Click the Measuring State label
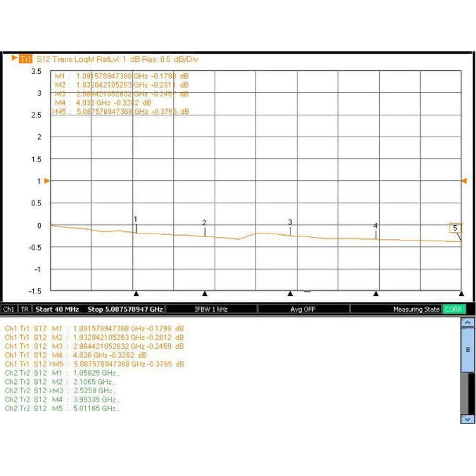 click(416, 309)
